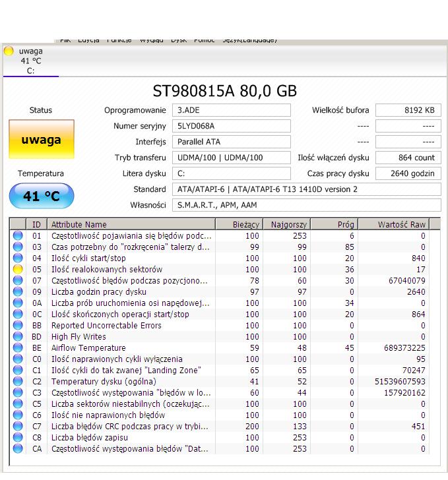Click status circle for attribute C8
Viewport: 448px width, 480px height.
click(18, 437)
